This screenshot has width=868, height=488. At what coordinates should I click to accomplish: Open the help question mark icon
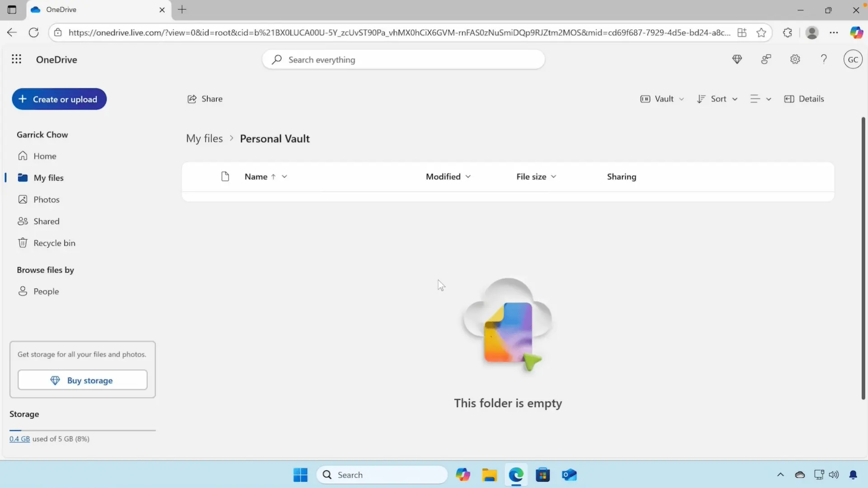pos(824,59)
